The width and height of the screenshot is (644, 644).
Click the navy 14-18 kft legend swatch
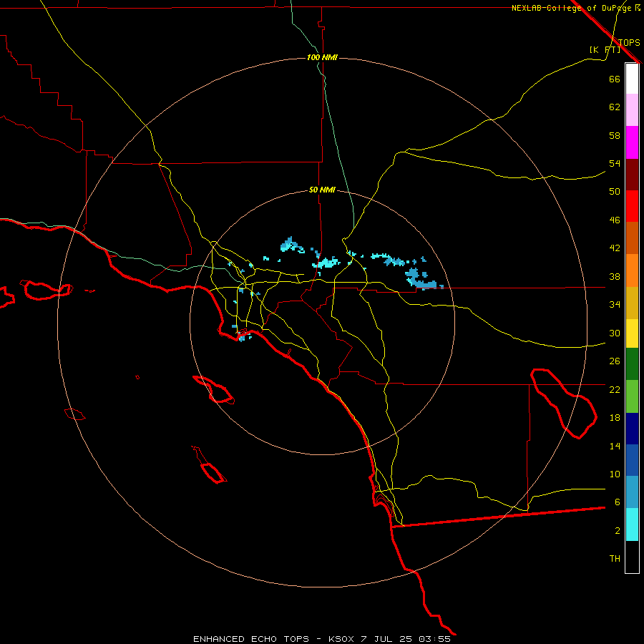point(632,429)
